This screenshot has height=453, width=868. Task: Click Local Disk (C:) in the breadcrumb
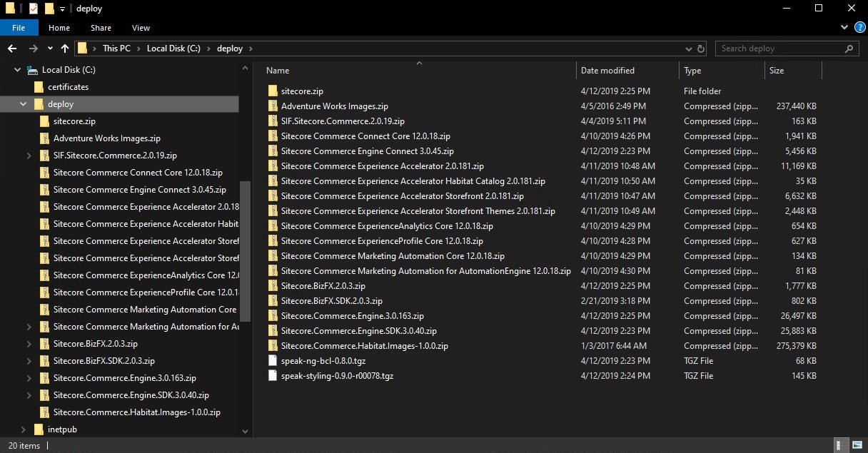point(173,49)
